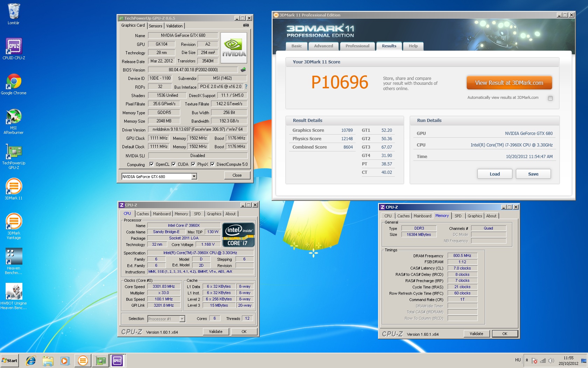Click OK in left CPU-Z window
Image resolution: width=588 pixels, height=368 pixels.
tap(244, 332)
